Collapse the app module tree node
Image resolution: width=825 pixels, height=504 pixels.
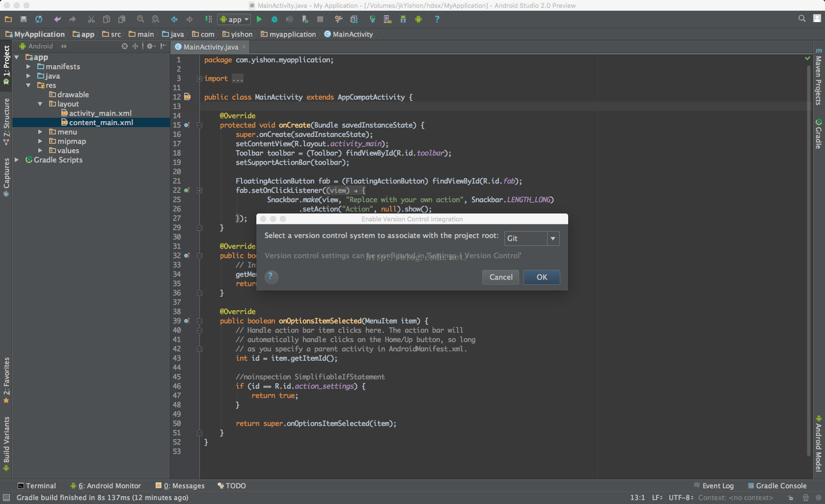pos(17,57)
